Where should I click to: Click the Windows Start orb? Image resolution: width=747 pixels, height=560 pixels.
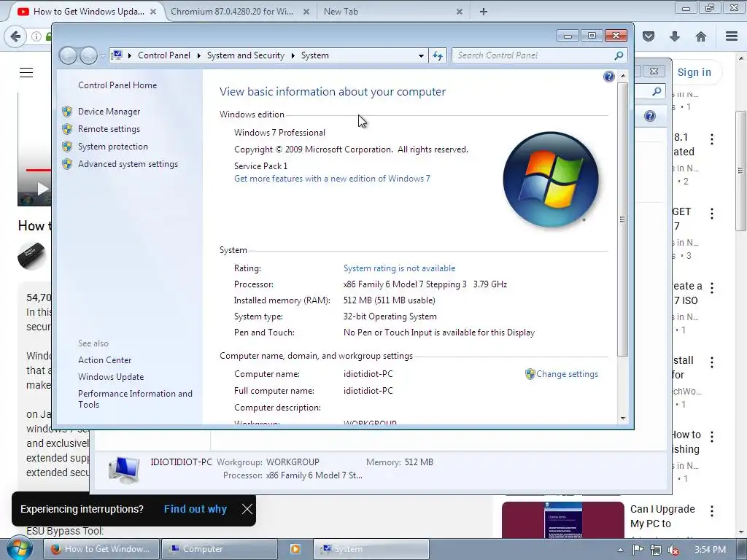(19, 549)
